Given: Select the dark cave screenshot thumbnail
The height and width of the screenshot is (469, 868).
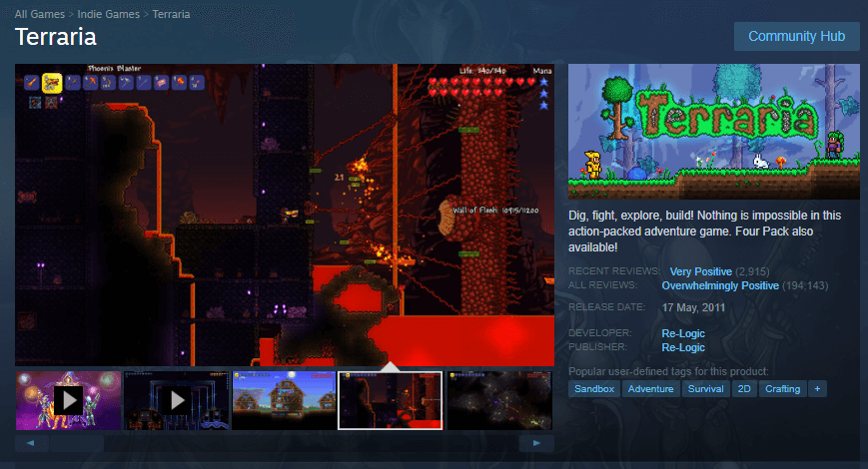Looking at the screenshot, I should 499,400.
